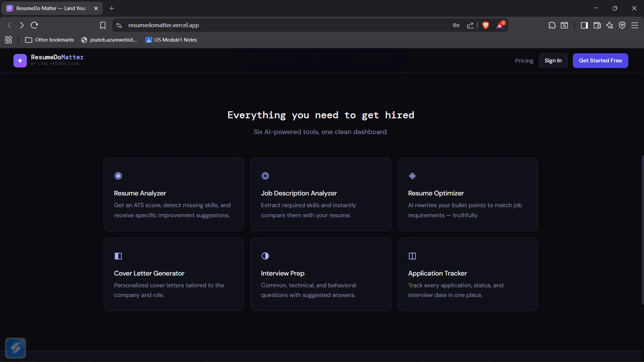Click the 'Personalized cover letters' description text
Screen dimensions: 644x362
click(169, 290)
